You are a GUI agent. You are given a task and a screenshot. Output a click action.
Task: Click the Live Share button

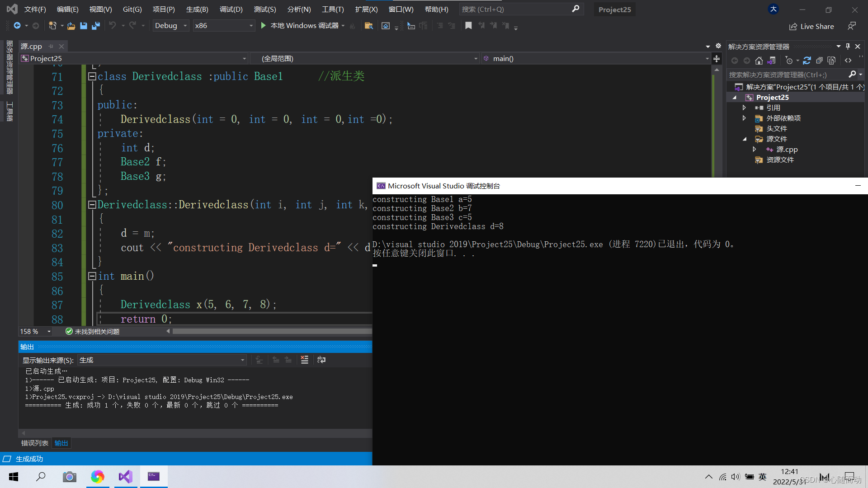click(x=811, y=27)
